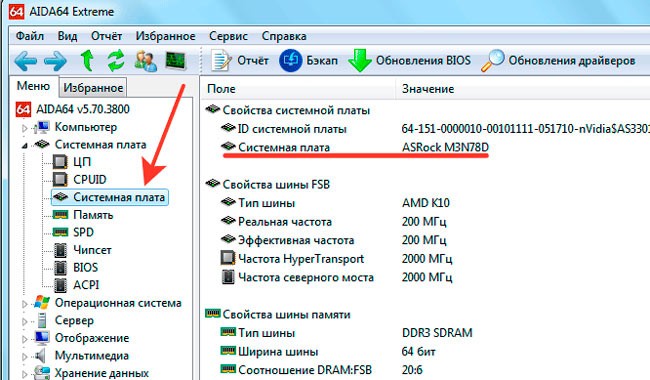
Task: Open the Вид menu
Action: tap(67, 36)
